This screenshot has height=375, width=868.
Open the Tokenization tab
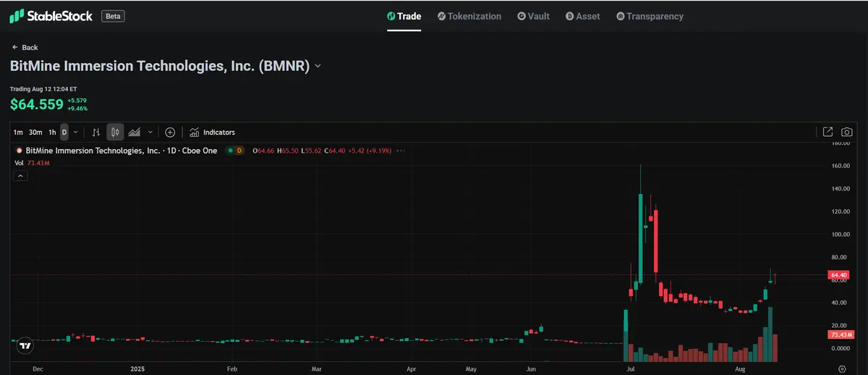click(x=469, y=16)
